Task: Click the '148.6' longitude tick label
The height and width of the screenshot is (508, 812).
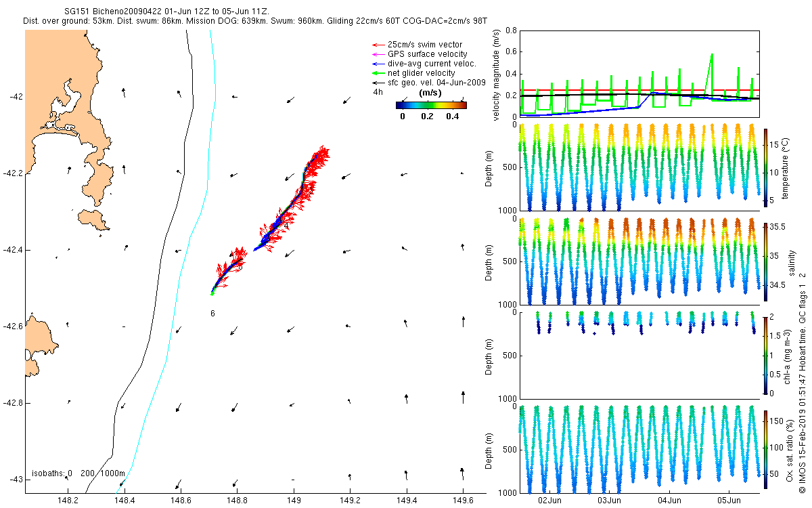Action: pos(181,501)
